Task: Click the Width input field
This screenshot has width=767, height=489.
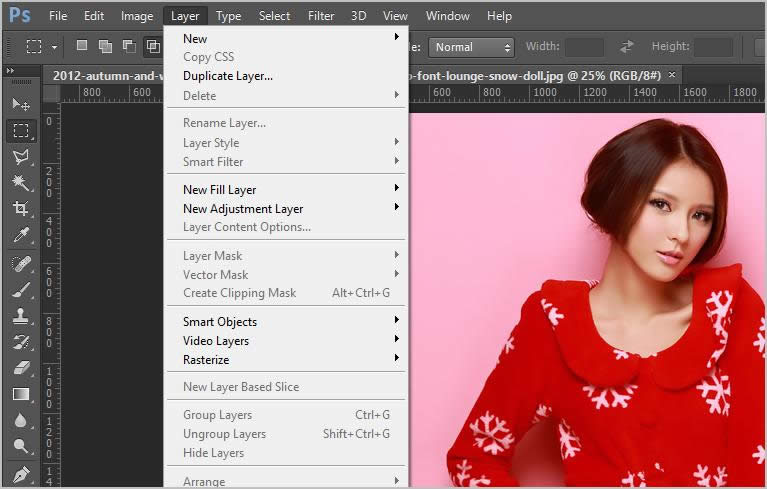Action: tap(584, 47)
